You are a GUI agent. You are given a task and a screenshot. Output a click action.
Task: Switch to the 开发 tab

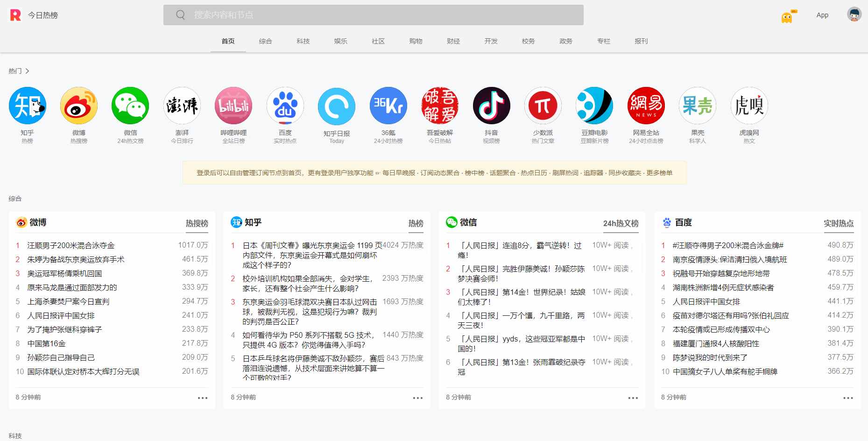click(491, 41)
